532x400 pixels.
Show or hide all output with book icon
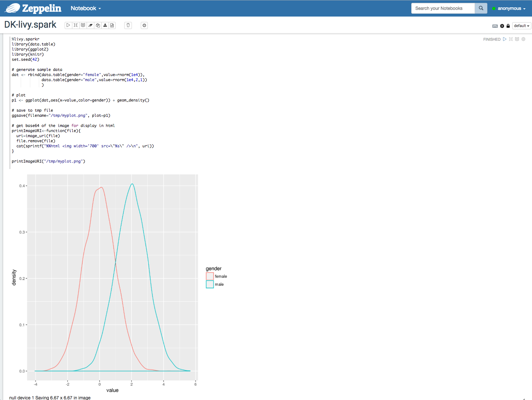pos(83,25)
